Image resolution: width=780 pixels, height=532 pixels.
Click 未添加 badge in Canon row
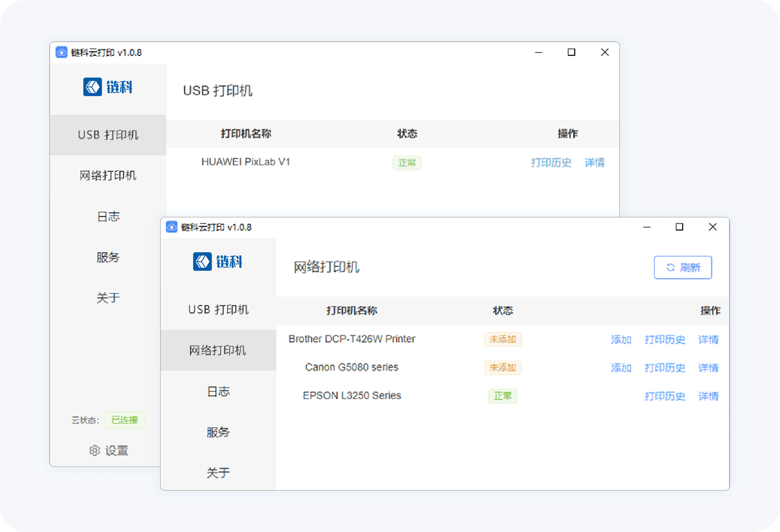coord(503,368)
